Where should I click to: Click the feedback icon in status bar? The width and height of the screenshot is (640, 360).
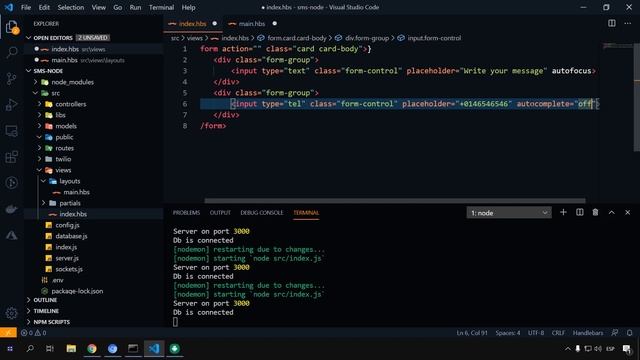615,333
